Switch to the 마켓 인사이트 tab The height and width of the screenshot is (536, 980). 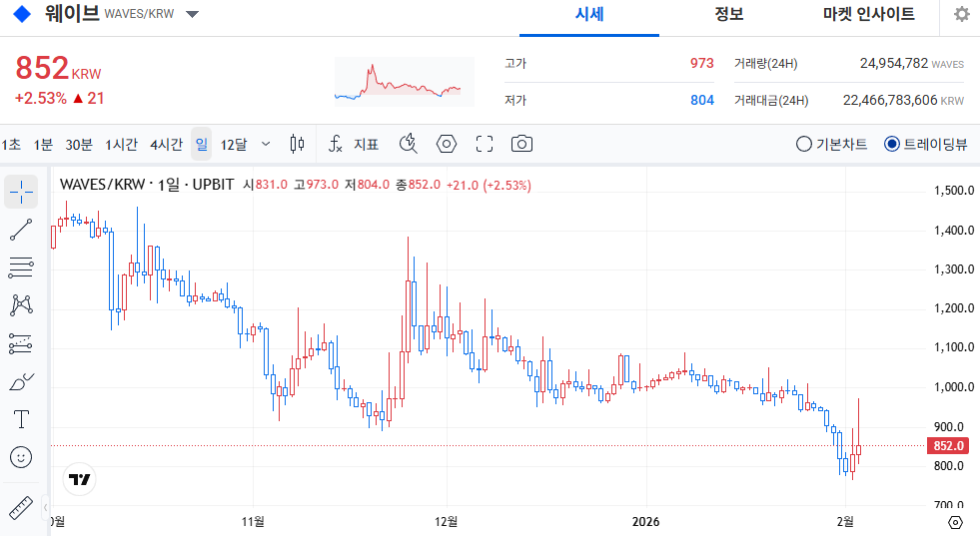[x=868, y=14]
